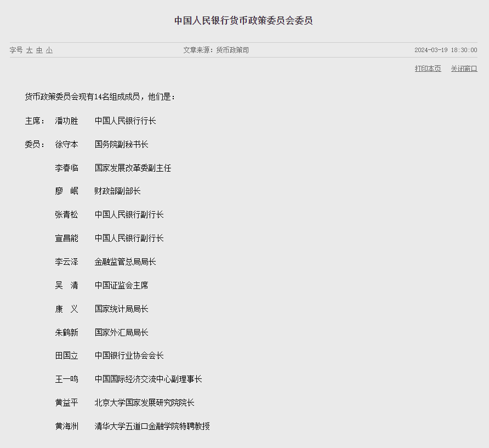Click the name 李春临
Screen dimensions: 489x448
[66, 168]
